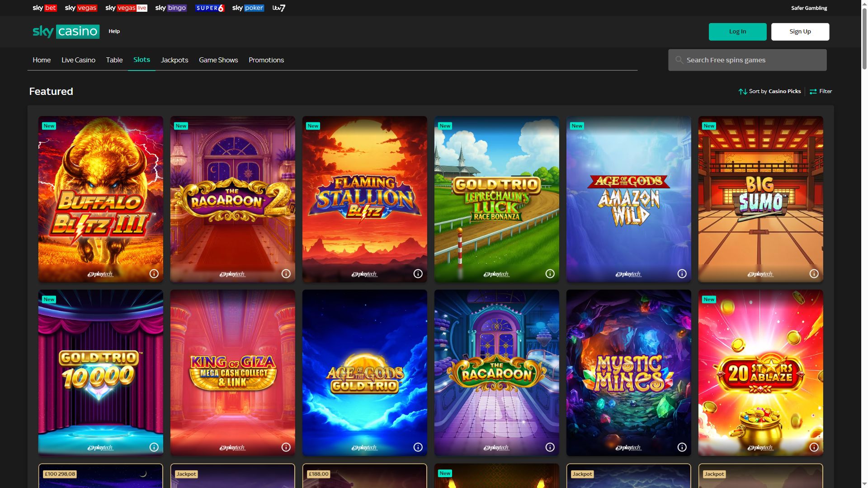The width and height of the screenshot is (868, 488).
Task: Open Sort by Casino Picks dropdown
Action: [x=769, y=91]
